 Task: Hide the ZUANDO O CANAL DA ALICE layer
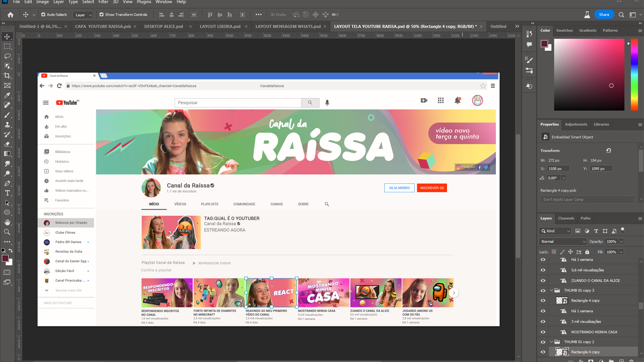pos(543,281)
